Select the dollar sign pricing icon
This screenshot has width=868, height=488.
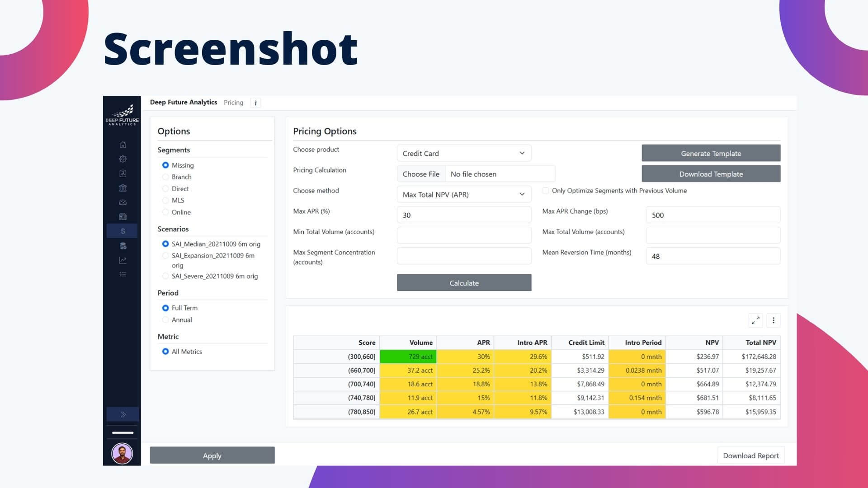tap(123, 231)
